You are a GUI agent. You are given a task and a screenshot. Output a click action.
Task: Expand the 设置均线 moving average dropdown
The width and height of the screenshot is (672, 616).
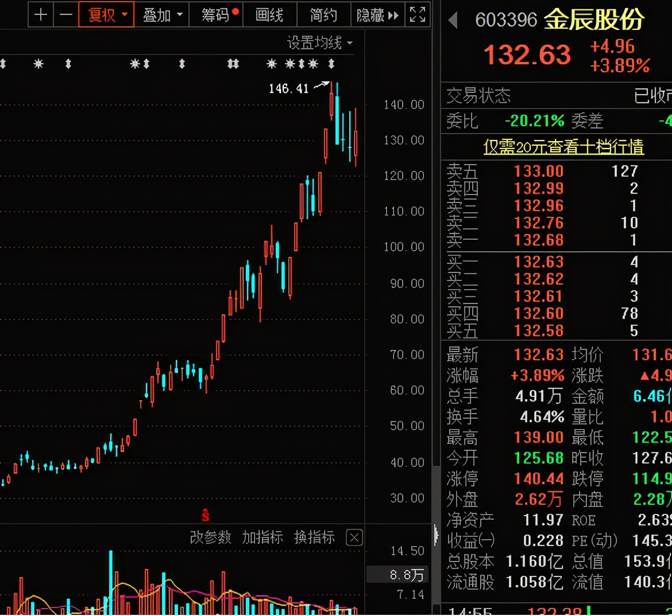tap(319, 43)
